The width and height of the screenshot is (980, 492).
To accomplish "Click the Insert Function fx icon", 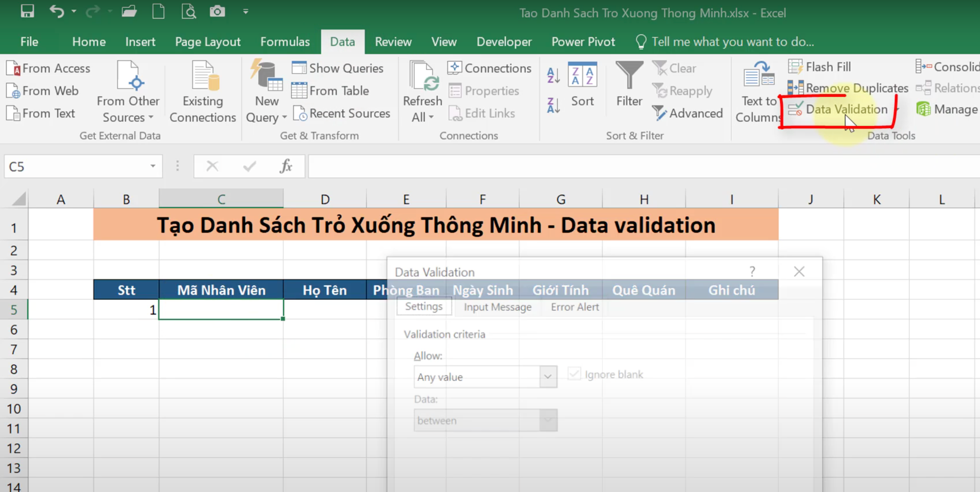I will [286, 166].
